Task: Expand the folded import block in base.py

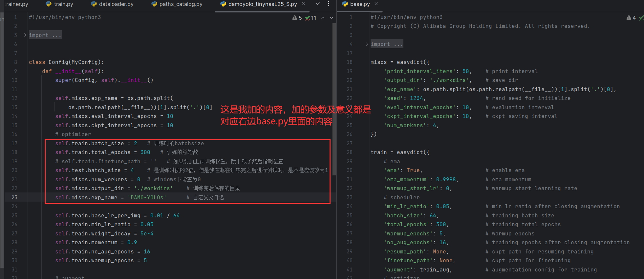Action: point(387,44)
